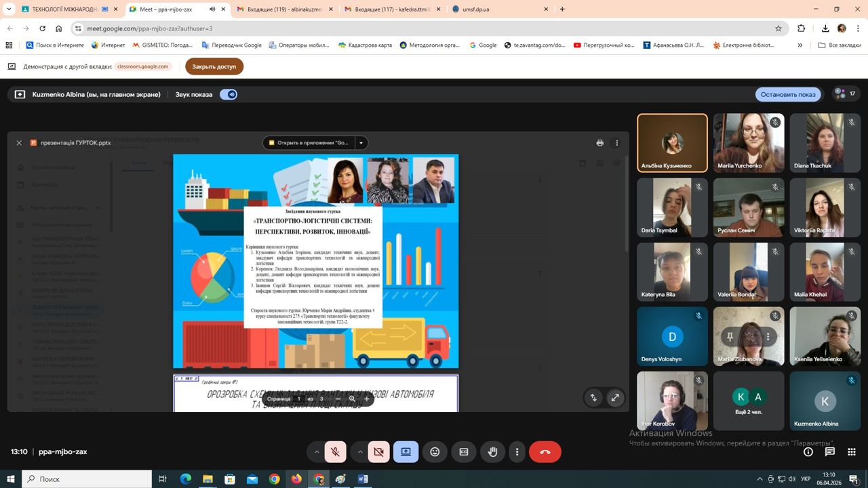Image resolution: width=868 pixels, height=488 pixels.
Task: Open the meeting chat panel
Action: 829,451
